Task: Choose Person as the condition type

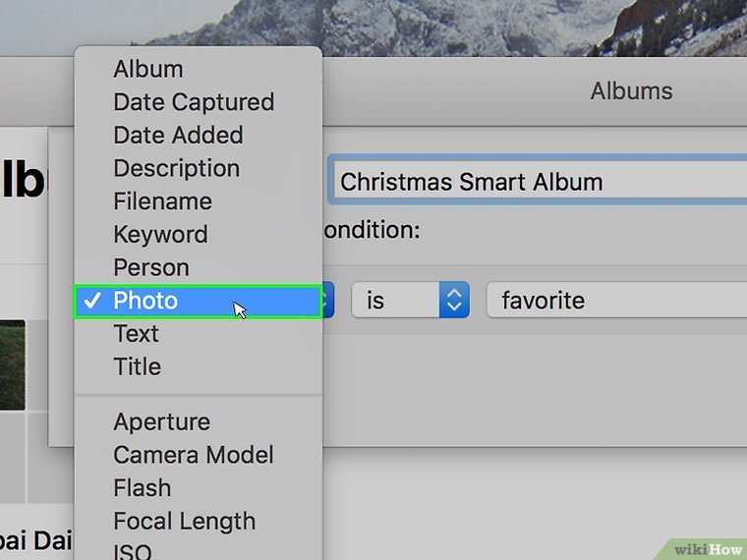Action: point(150,267)
